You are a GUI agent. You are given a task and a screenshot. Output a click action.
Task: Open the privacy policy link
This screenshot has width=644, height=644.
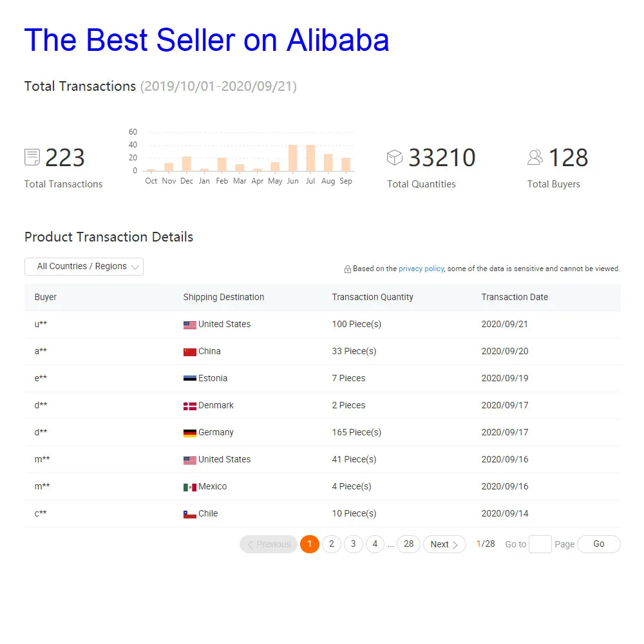point(421,269)
